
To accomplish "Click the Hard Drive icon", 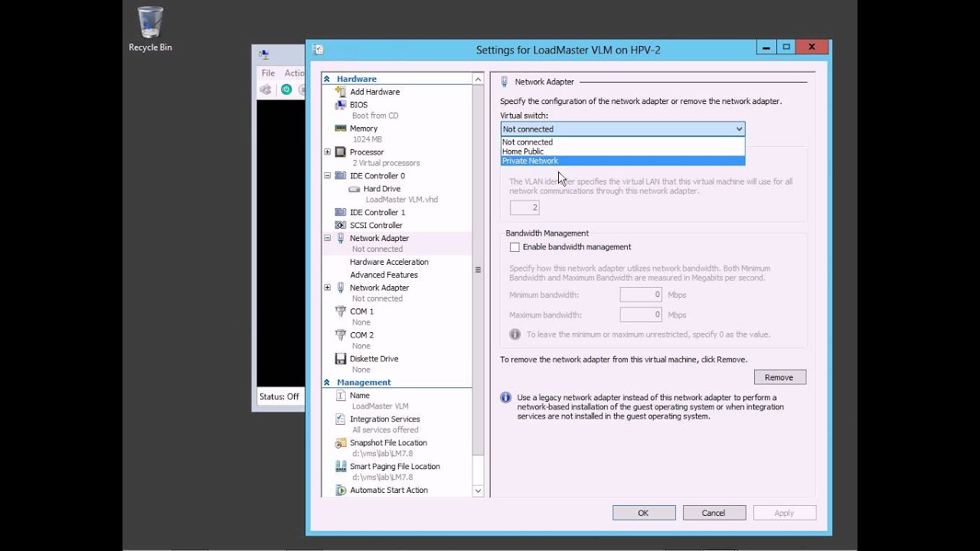I will click(x=354, y=189).
